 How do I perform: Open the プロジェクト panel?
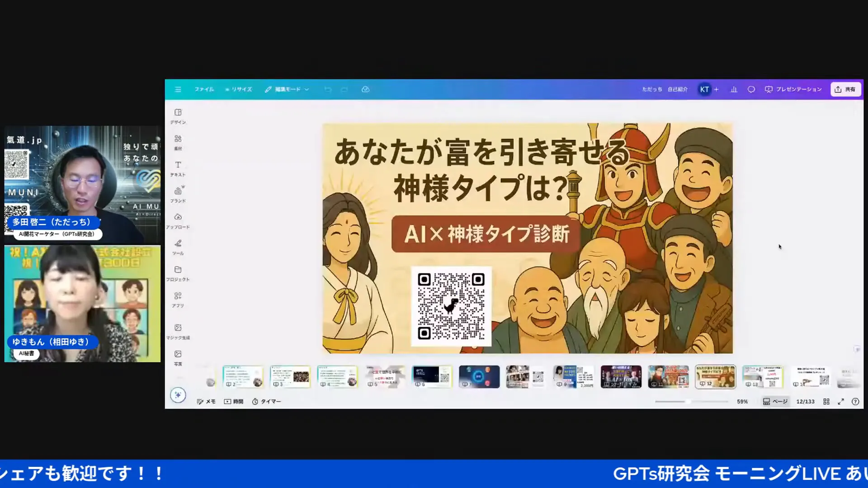point(178,273)
